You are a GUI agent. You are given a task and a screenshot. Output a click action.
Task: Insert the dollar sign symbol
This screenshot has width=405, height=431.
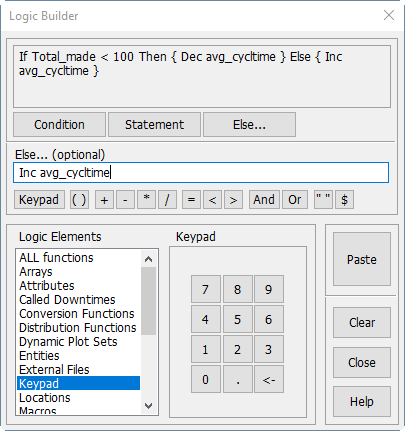(344, 200)
